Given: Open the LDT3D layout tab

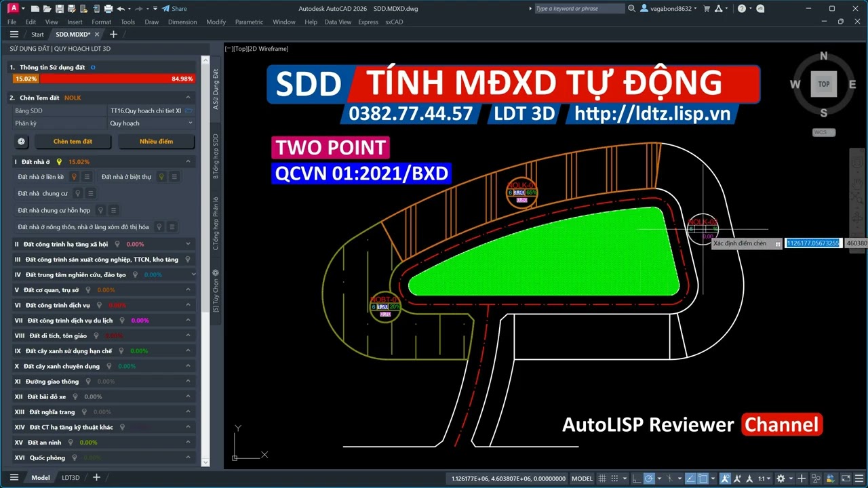Looking at the screenshot, I should [x=71, y=478].
